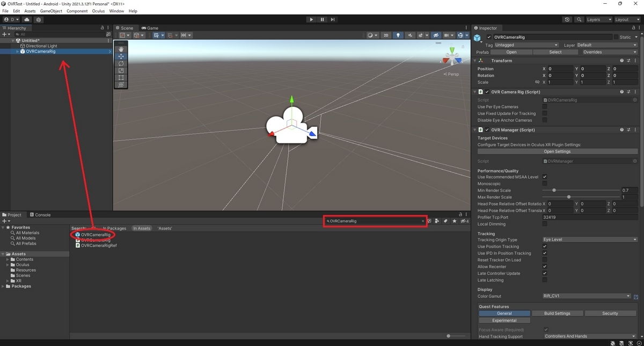Open the Color Gamut Rift_CV1 dropdown
644x346 pixels.
coord(587,296)
